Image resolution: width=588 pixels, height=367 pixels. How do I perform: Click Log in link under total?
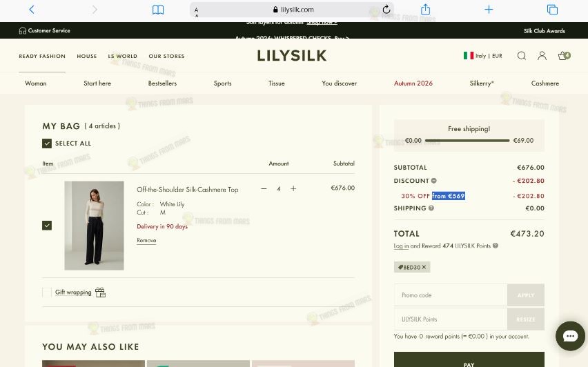[x=401, y=246]
